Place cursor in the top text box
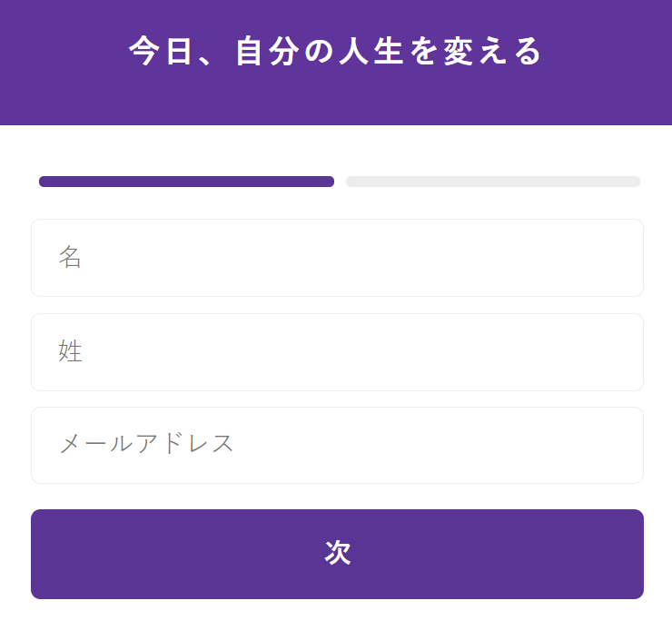Screen dimensions: 672x640 coord(337,258)
